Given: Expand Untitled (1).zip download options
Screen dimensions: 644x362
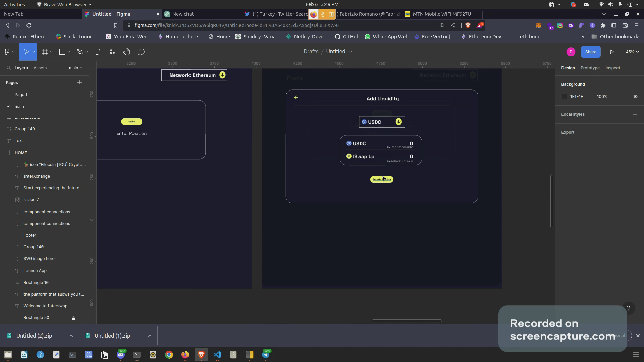Looking at the screenshot, I should tap(150, 336).
